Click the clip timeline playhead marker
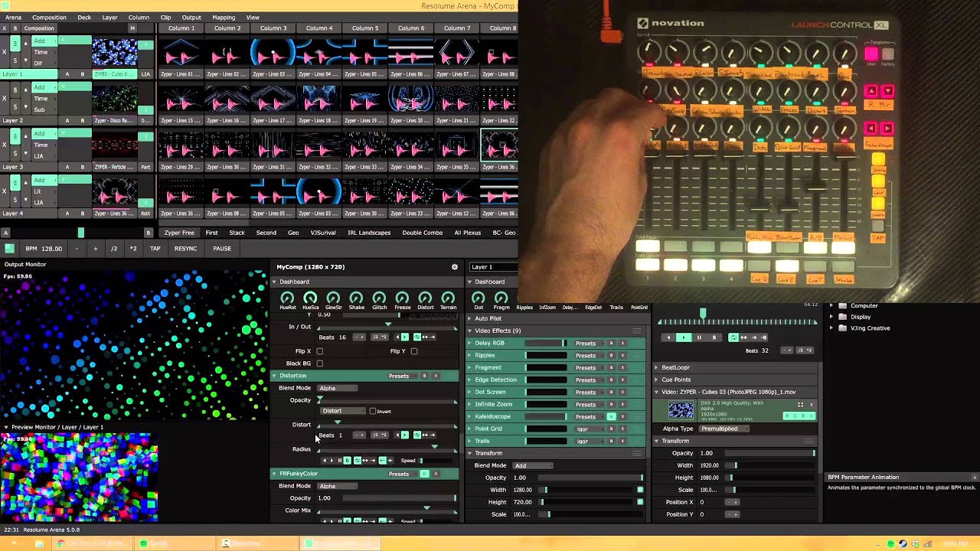This screenshot has height=551, width=980. tap(703, 314)
